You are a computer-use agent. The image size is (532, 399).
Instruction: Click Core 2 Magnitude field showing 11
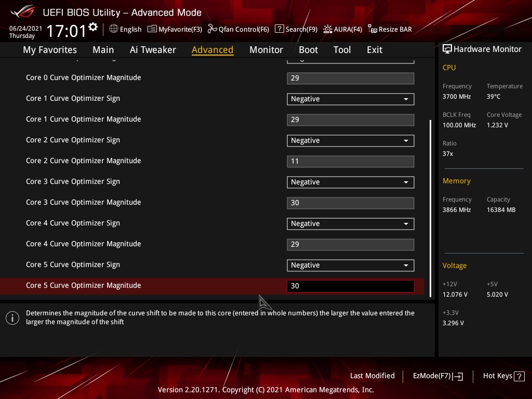tap(351, 162)
